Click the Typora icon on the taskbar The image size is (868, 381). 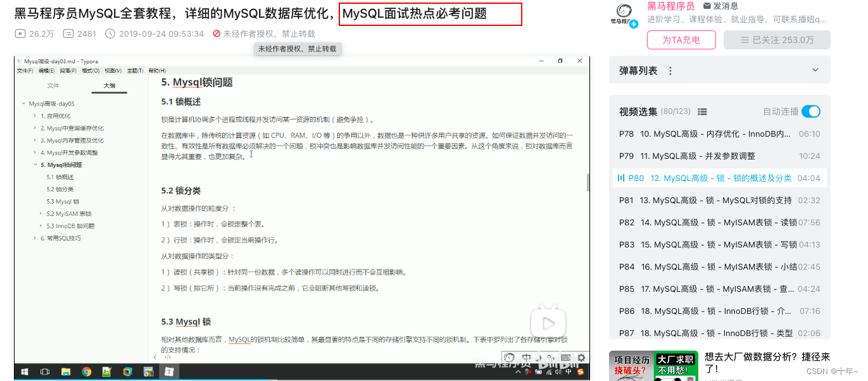[x=169, y=372]
